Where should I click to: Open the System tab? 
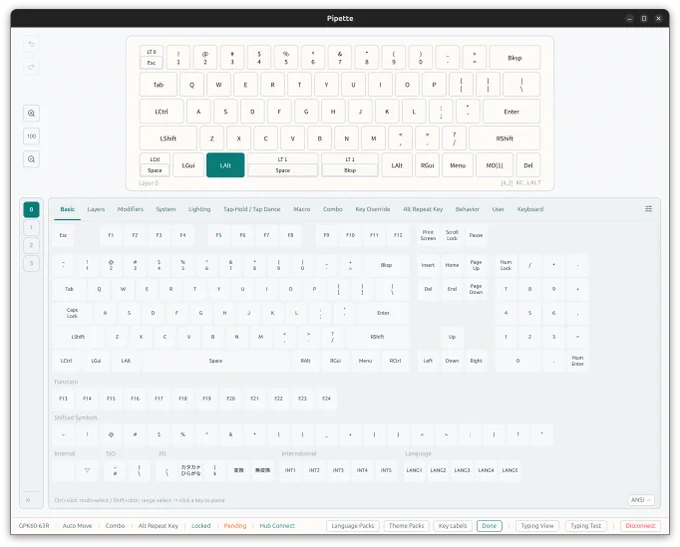[x=166, y=209]
